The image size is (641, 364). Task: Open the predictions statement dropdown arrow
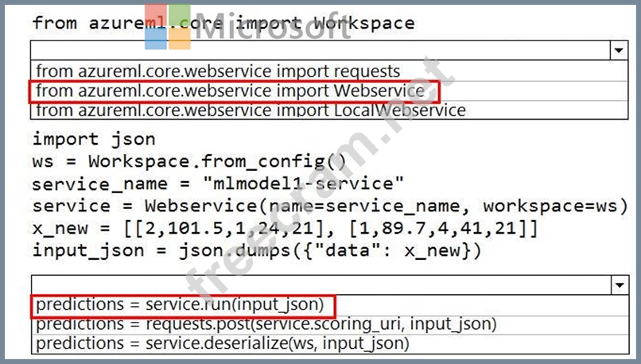pos(618,285)
